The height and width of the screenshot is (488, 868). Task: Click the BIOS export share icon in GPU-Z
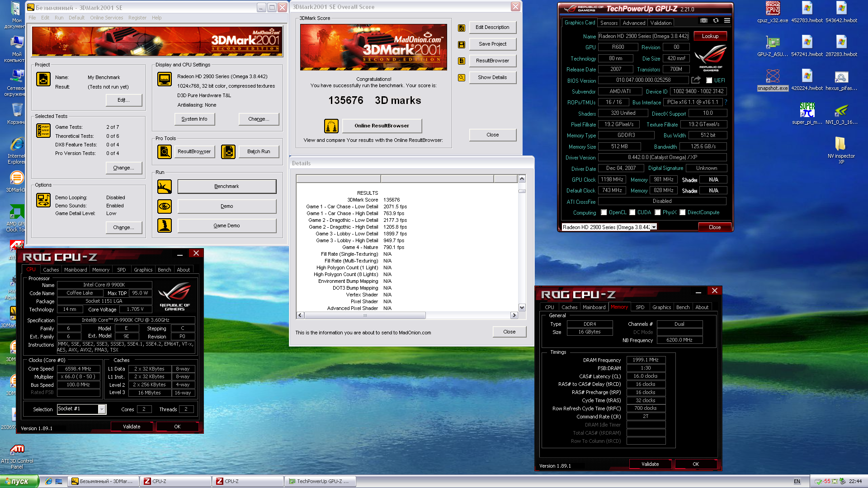click(696, 80)
